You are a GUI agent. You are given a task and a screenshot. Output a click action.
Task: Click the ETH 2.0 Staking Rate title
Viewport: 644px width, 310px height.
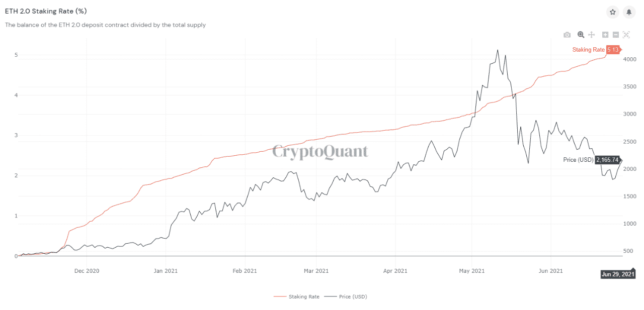coord(42,11)
